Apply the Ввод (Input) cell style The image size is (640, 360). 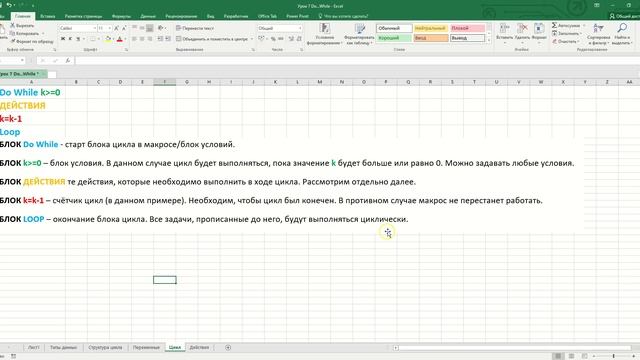pos(431,38)
